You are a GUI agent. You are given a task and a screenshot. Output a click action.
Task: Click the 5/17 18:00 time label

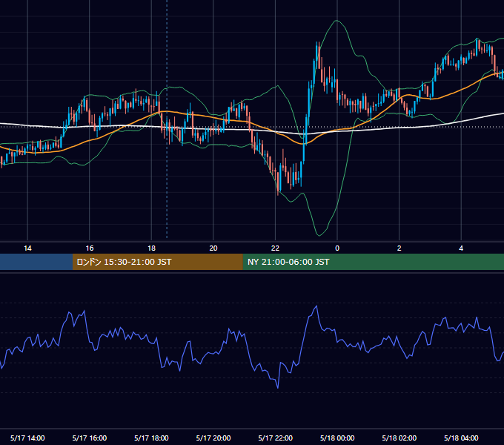click(151, 438)
